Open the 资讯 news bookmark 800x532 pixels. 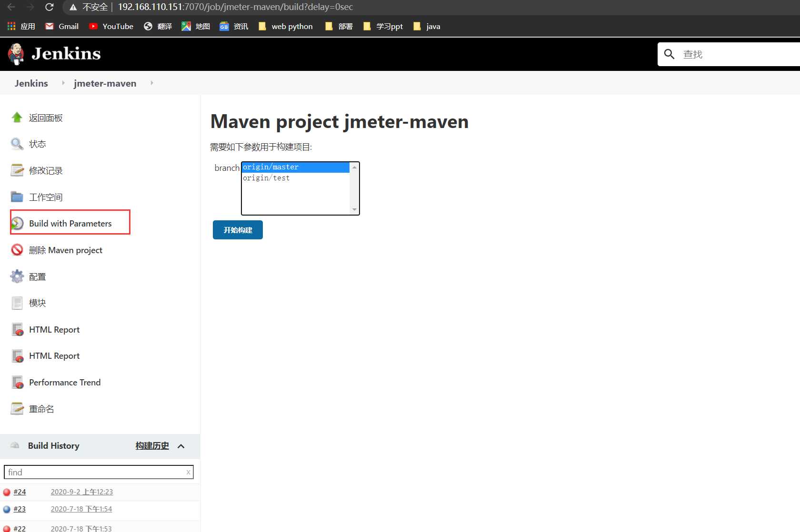click(234, 26)
